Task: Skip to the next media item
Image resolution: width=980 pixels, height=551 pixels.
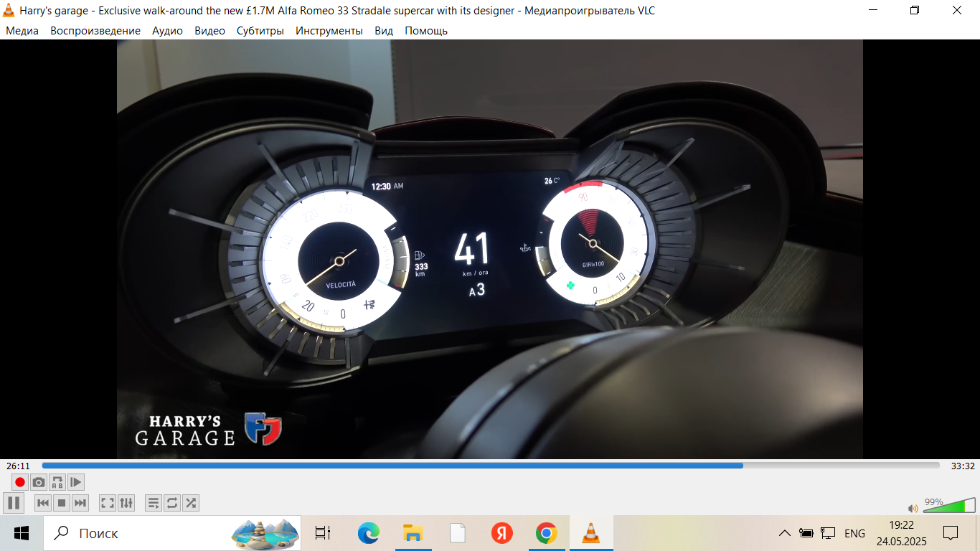Action: (x=80, y=503)
